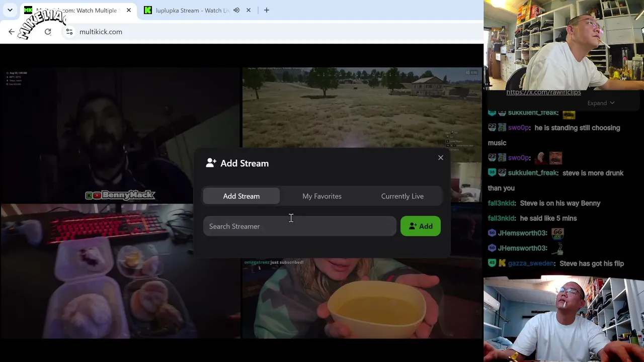This screenshot has width=644, height=362.
Task: Open gazza_sweden's chat profile
Action: point(531,263)
